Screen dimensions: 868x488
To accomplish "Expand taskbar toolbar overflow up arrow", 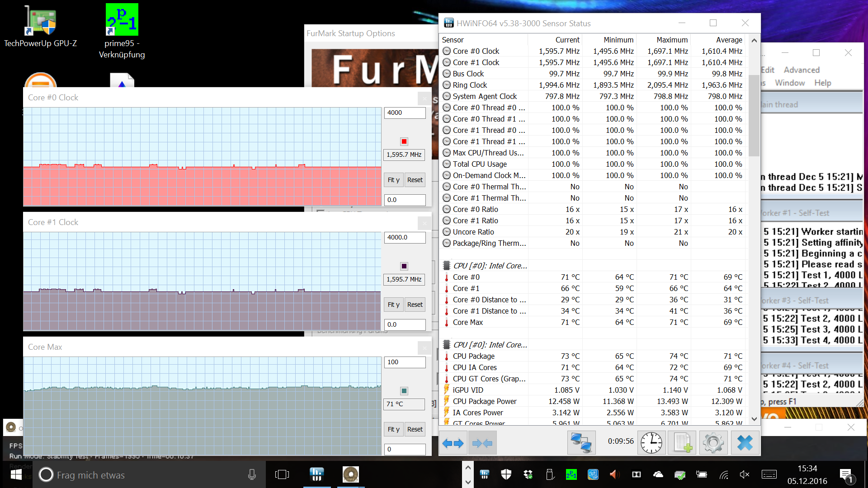I will pos(468,468).
